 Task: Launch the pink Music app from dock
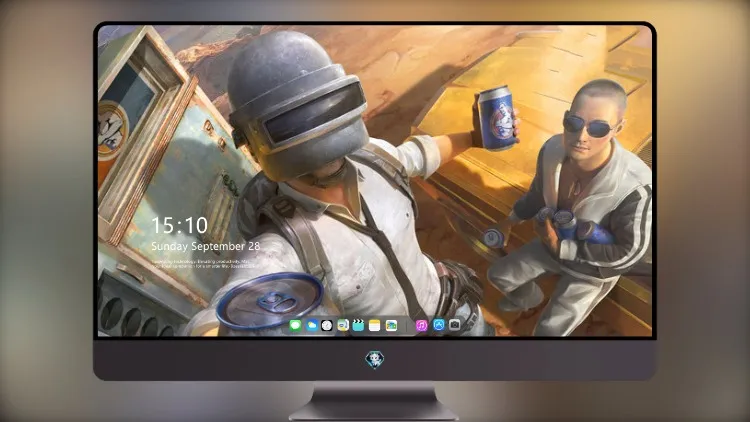point(421,326)
